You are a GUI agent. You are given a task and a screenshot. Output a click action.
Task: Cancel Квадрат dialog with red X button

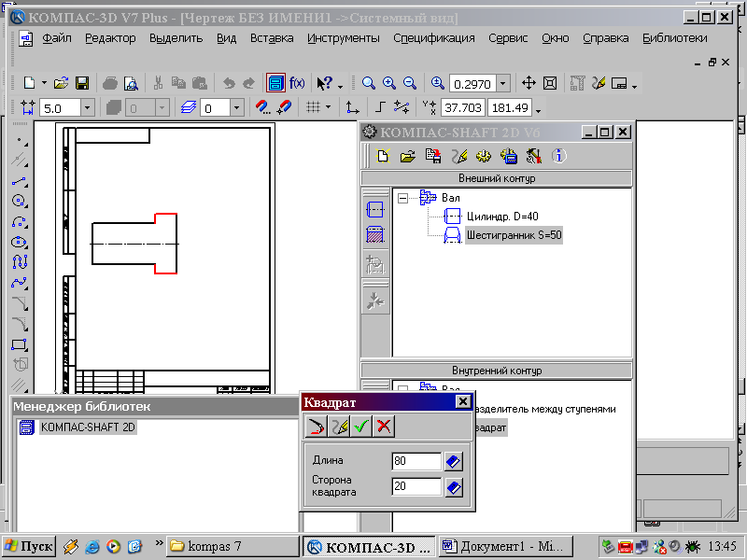(384, 427)
